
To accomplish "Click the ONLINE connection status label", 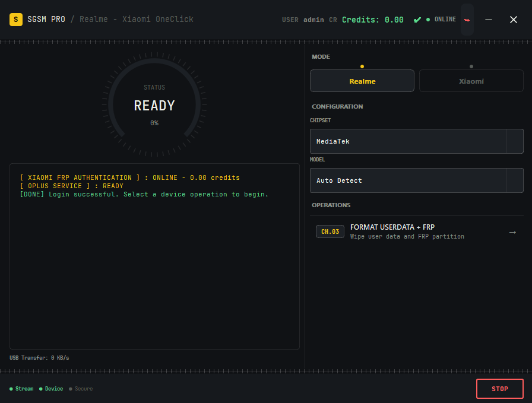I will click(445, 20).
